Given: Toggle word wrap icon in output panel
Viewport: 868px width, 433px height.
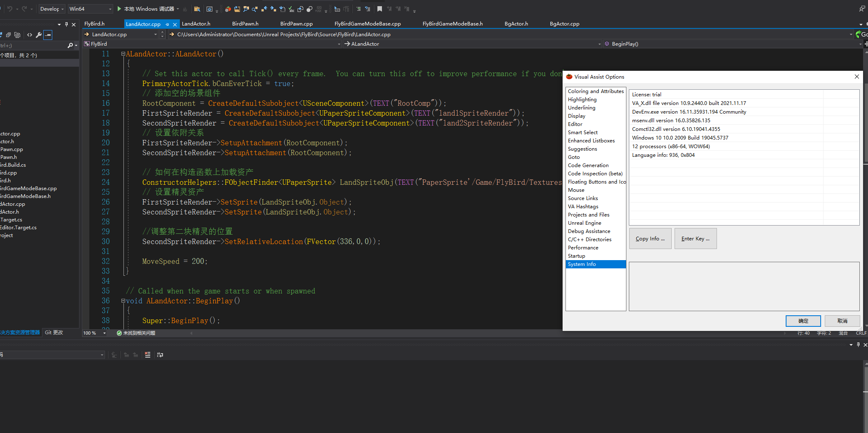Looking at the screenshot, I should (160, 355).
